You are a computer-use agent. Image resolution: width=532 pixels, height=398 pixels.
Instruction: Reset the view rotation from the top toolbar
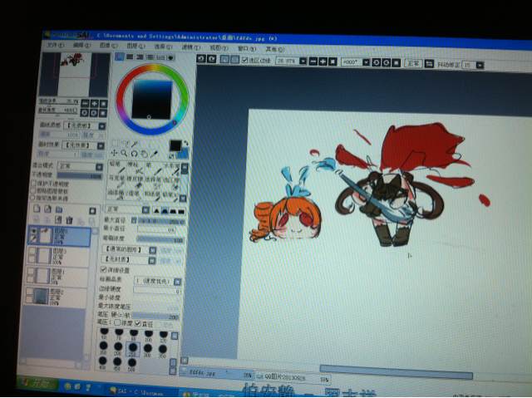tap(396, 63)
